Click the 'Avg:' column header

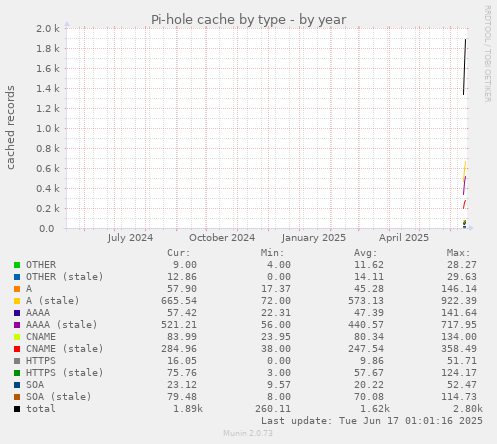pos(365,253)
